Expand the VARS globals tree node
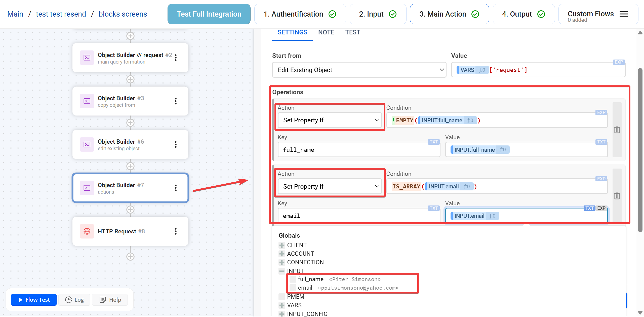644x317 pixels. coord(282,305)
